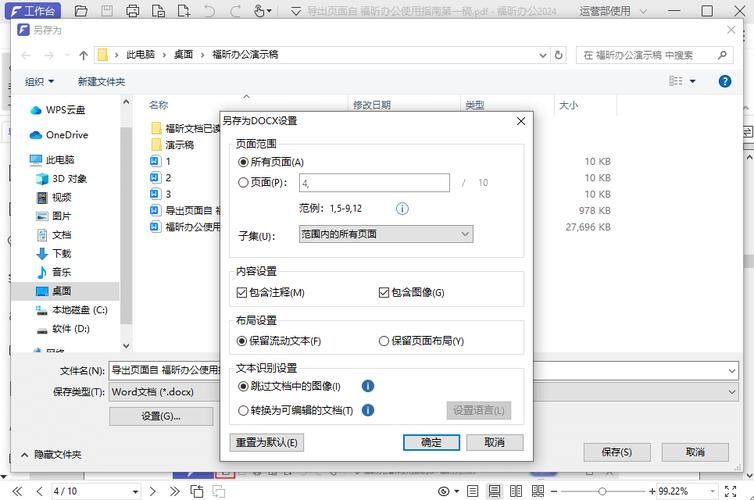
Task: Open the 工作台 tab
Action: (x=33, y=11)
